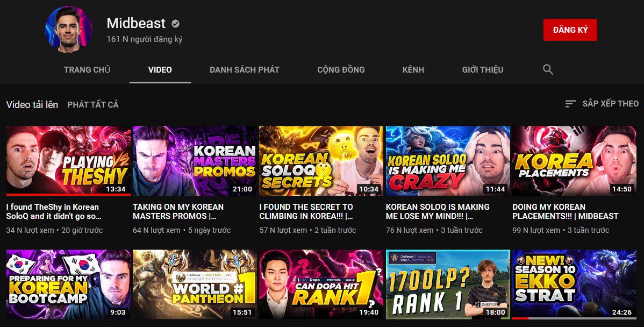Viewport: 644px width, 327px height.
Task: Click '76 N lượt xem • 3 tuần trước'
Action: click(434, 231)
